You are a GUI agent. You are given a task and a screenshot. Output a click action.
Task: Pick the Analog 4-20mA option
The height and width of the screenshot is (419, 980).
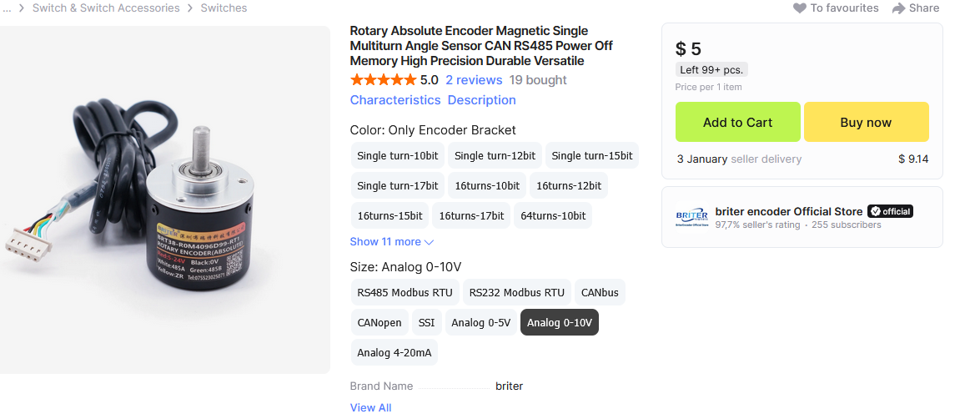(x=395, y=353)
